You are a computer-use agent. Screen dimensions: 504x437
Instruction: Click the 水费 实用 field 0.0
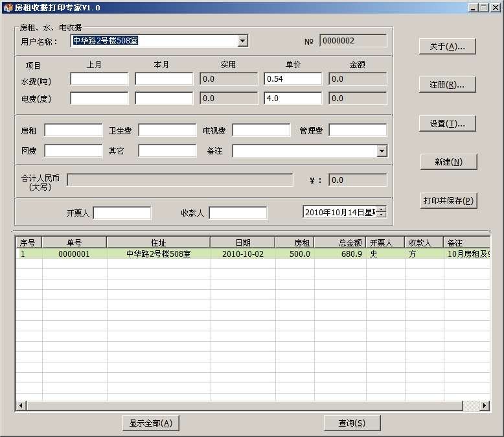click(229, 79)
